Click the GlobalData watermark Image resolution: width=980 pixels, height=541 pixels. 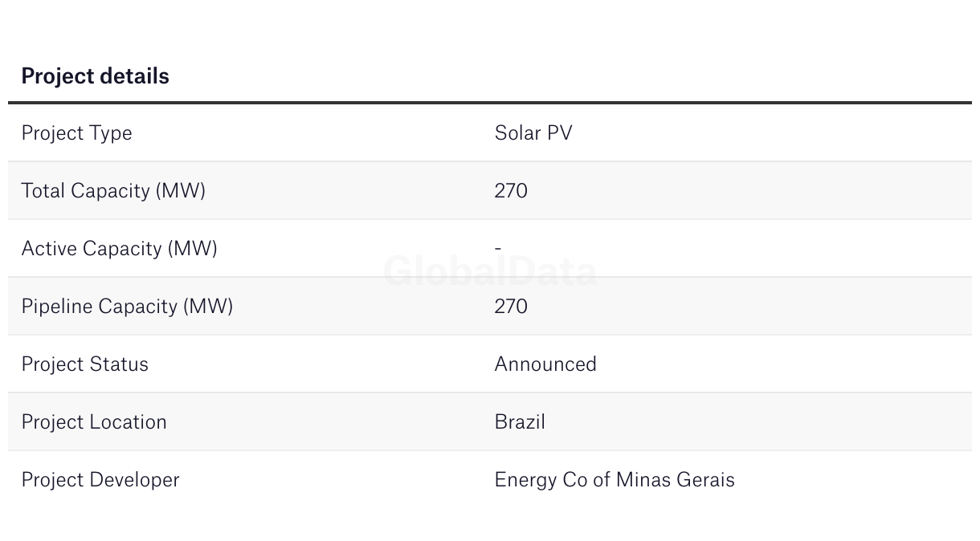pyautogui.click(x=490, y=271)
